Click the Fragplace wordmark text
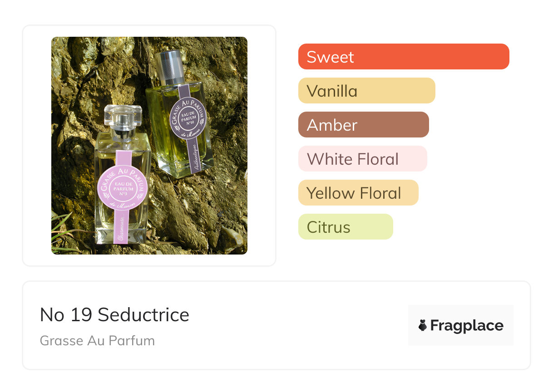 [467, 326]
